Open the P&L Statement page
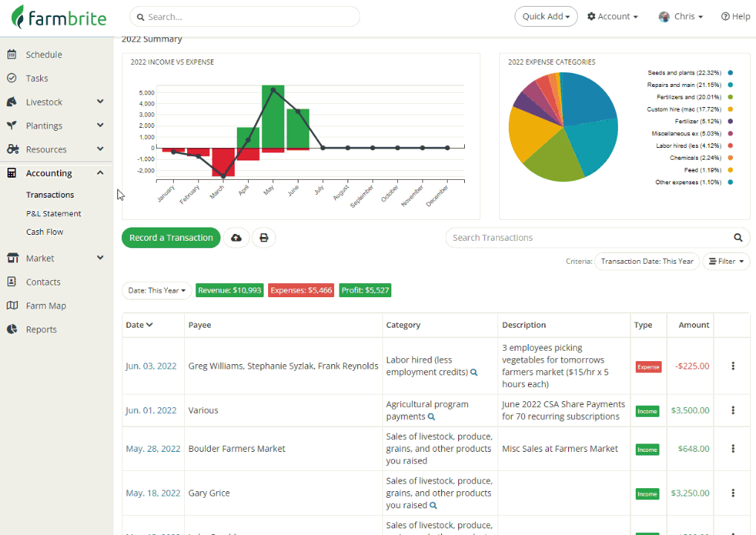The image size is (756, 535). [53, 214]
